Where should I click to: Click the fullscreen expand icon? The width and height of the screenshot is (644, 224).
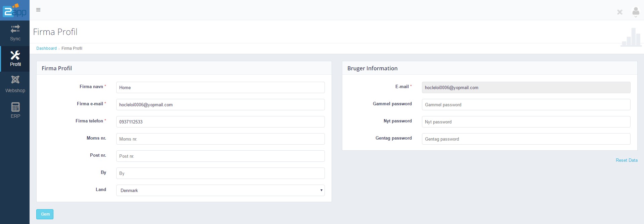click(620, 12)
